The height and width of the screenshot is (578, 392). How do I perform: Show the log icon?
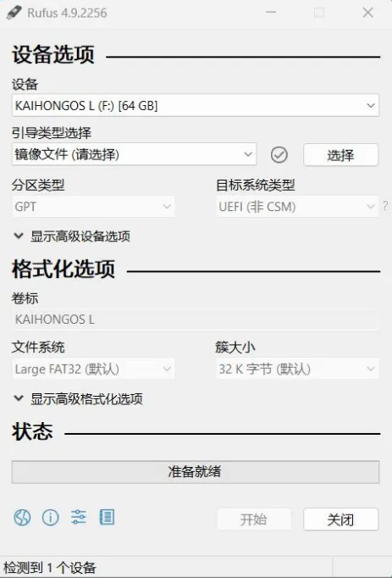[x=107, y=517]
